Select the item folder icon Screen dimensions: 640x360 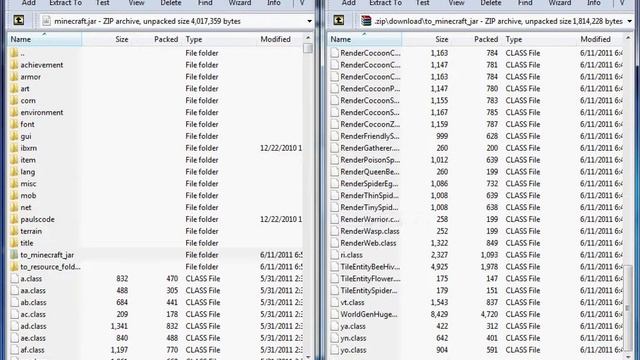click(x=14, y=160)
